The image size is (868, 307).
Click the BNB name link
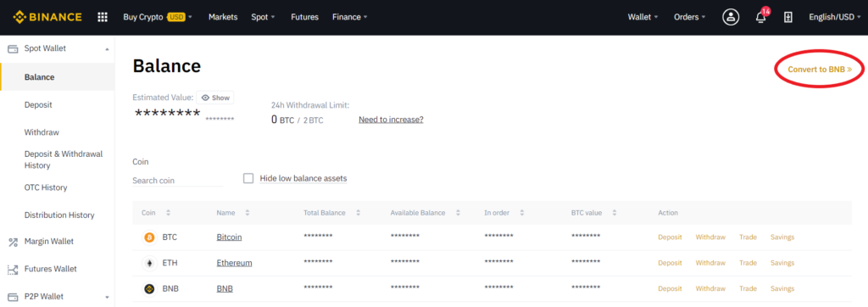pyautogui.click(x=225, y=288)
